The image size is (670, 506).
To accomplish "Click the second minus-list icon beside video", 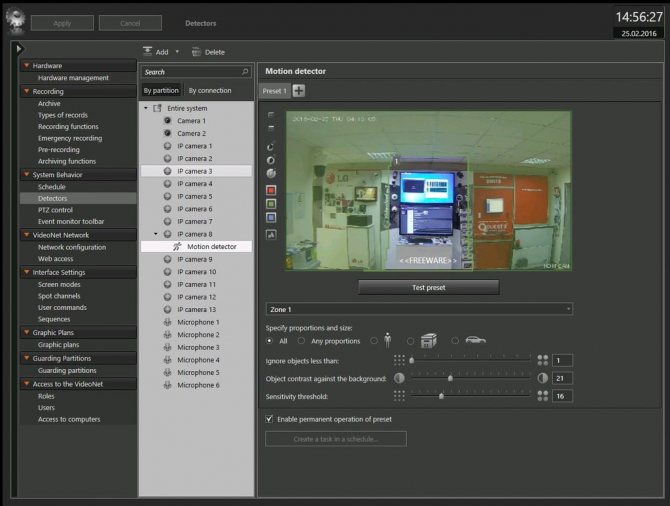I will [271, 128].
